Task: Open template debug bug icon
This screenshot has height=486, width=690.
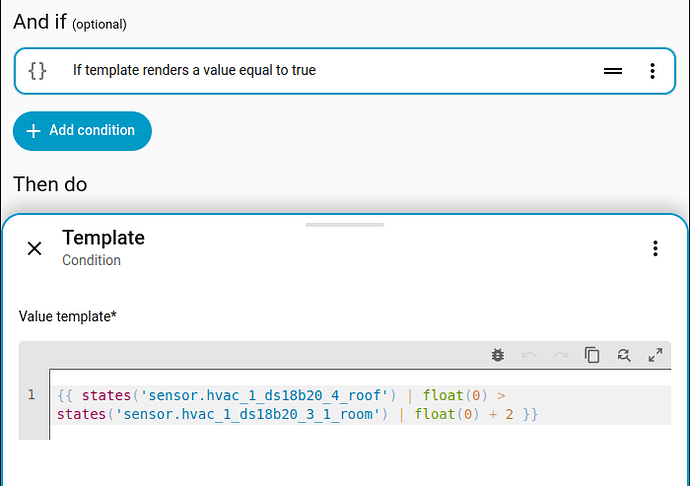Action: click(x=498, y=355)
